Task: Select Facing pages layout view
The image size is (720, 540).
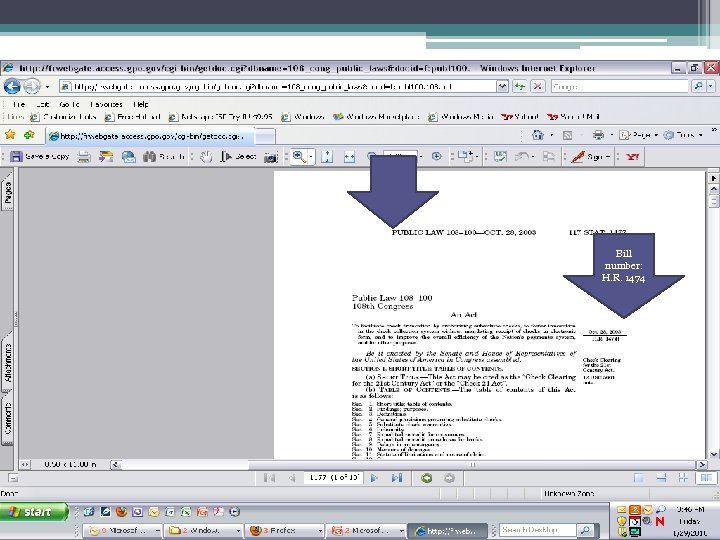Action: tap(705, 478)
